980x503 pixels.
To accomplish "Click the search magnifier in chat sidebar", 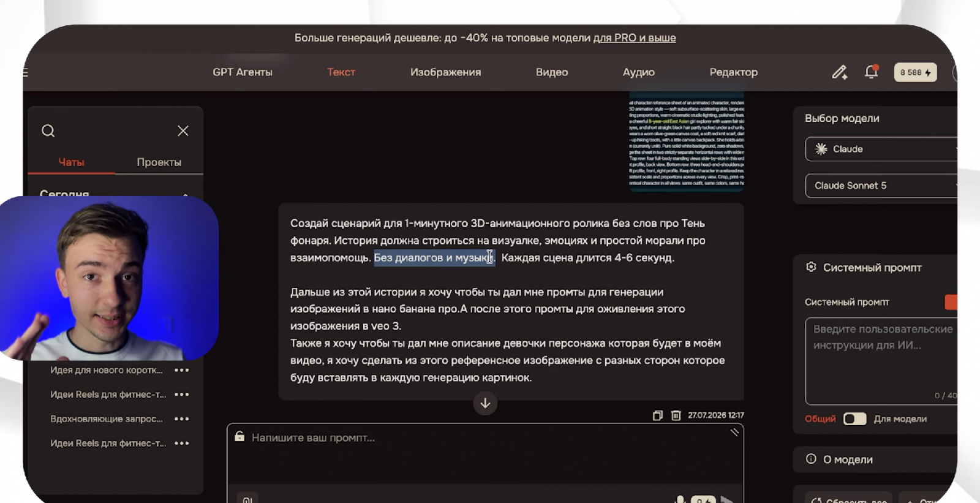I will click(x=48, y=130).
